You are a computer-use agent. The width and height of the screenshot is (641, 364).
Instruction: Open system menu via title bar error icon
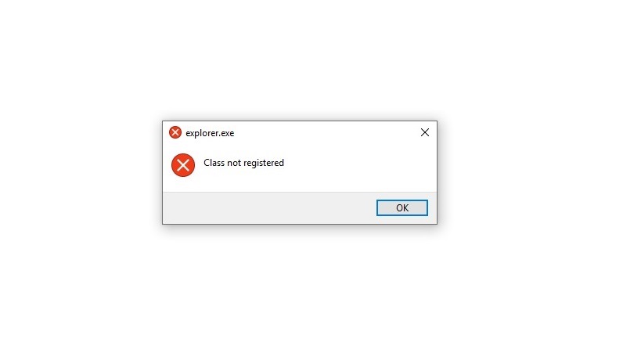175,132
